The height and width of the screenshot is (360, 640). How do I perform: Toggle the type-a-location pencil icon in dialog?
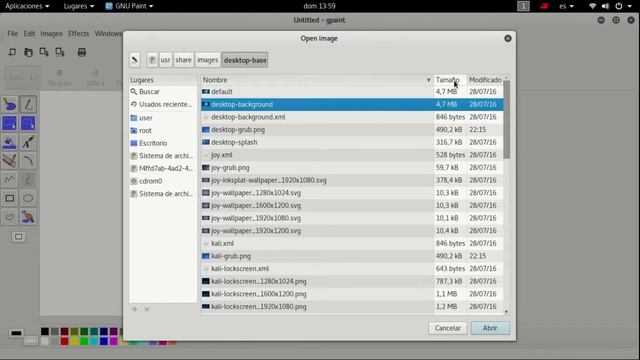coord(135,60)
